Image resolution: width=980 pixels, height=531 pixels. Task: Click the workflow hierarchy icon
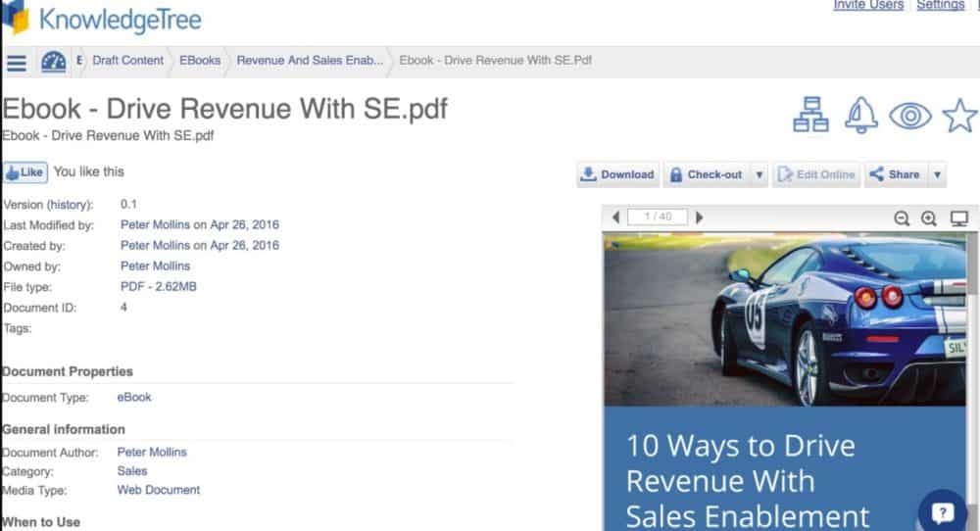(x=810, y=115)
